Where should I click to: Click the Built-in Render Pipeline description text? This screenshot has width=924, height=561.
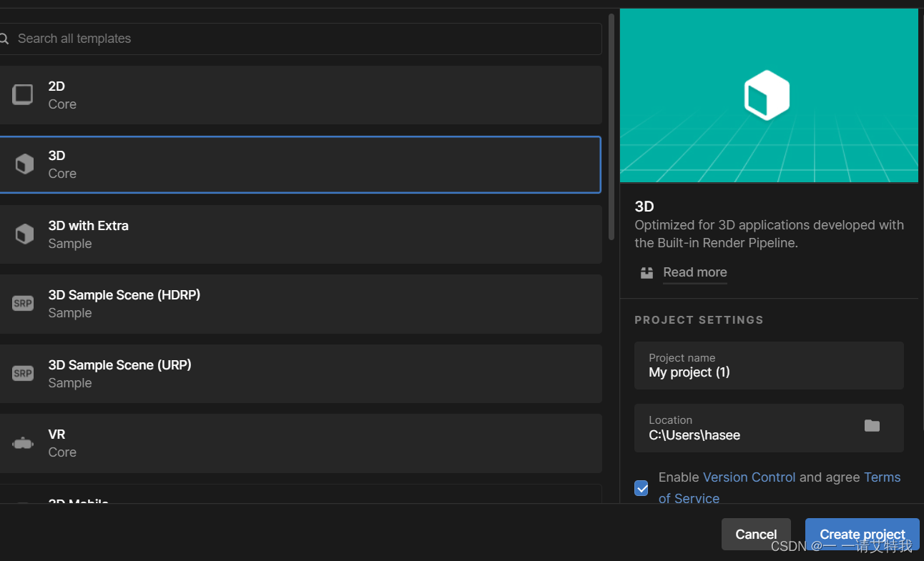point(769,234)
